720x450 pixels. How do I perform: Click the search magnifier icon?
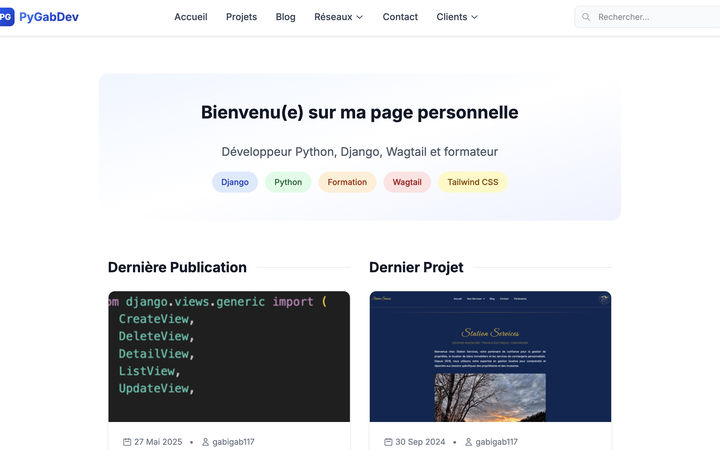(586, 17)
